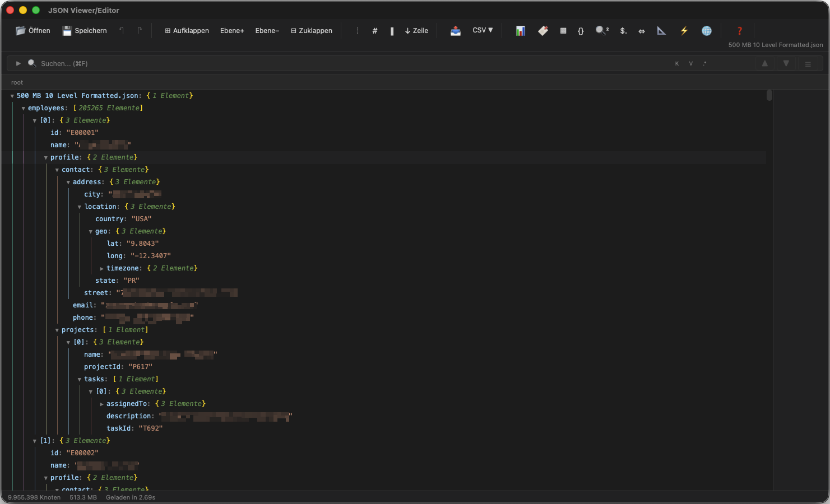Select the id "E00001" row
The height and width of the screenshot is (504, 830).
tap(75, 133)
